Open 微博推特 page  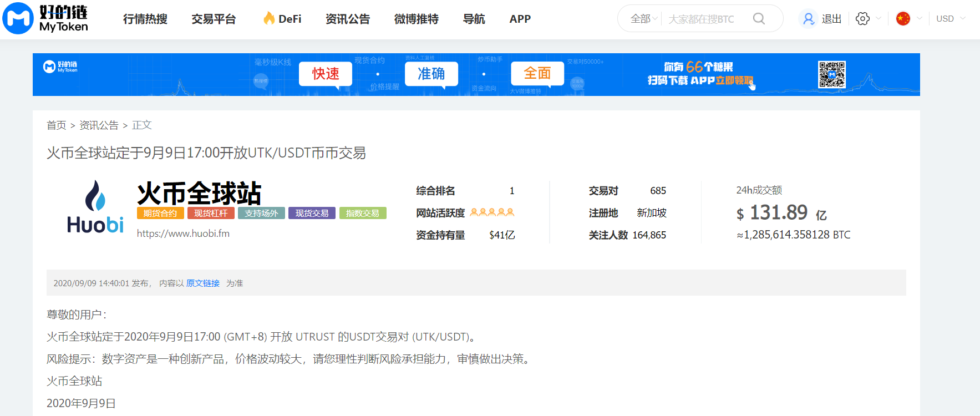tap(417, 19)
